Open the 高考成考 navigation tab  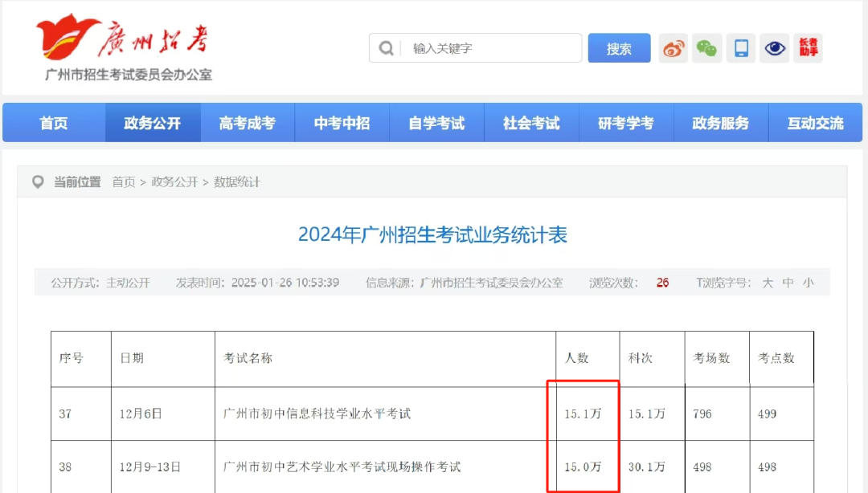tap(248, 123)
